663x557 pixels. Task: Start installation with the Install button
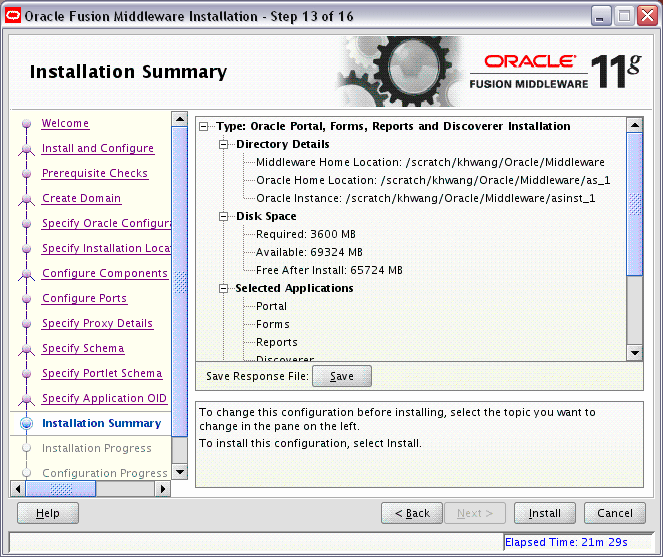click(545, 513)
